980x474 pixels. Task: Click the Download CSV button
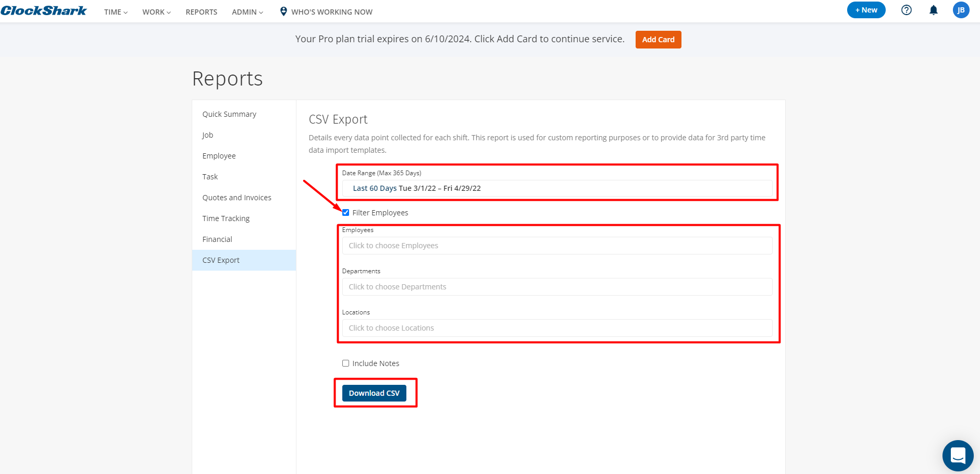click(x=374, y=393)
